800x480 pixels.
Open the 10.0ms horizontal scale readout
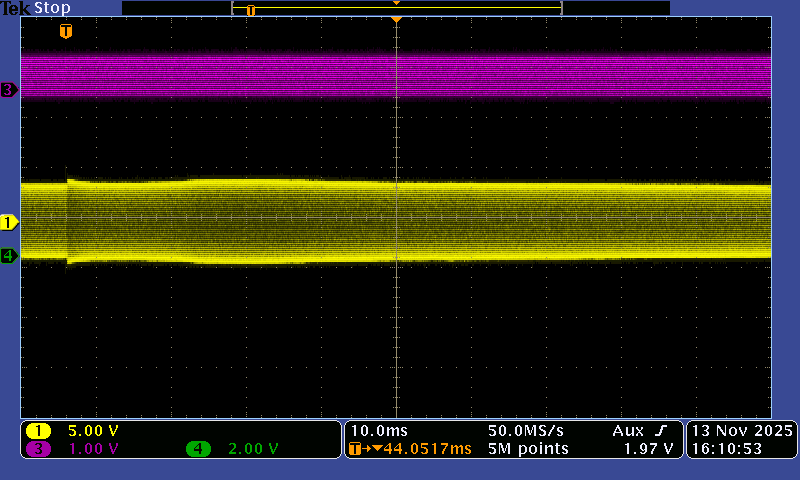click(373, 431)
